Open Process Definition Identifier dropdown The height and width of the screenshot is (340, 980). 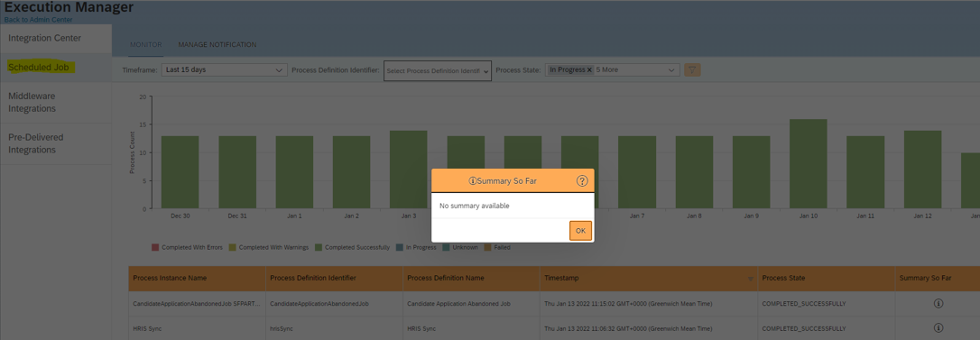438,70
